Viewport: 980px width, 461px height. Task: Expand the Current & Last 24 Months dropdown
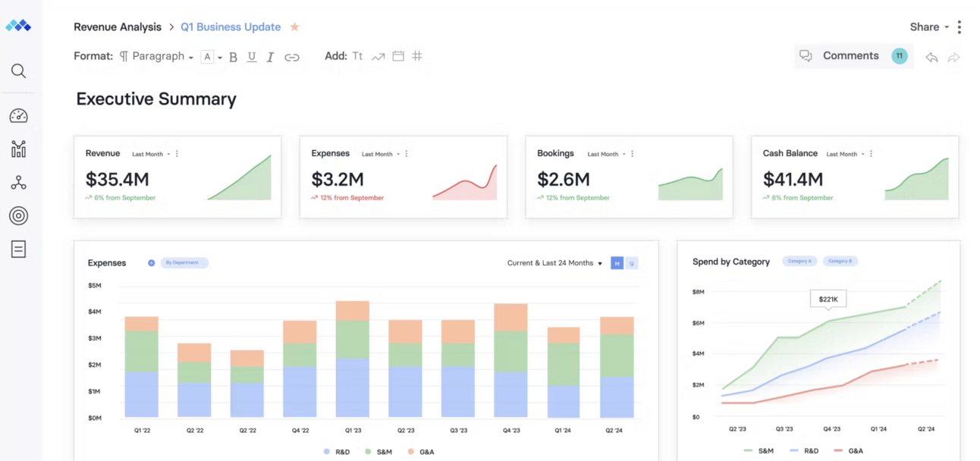(554, 263)
